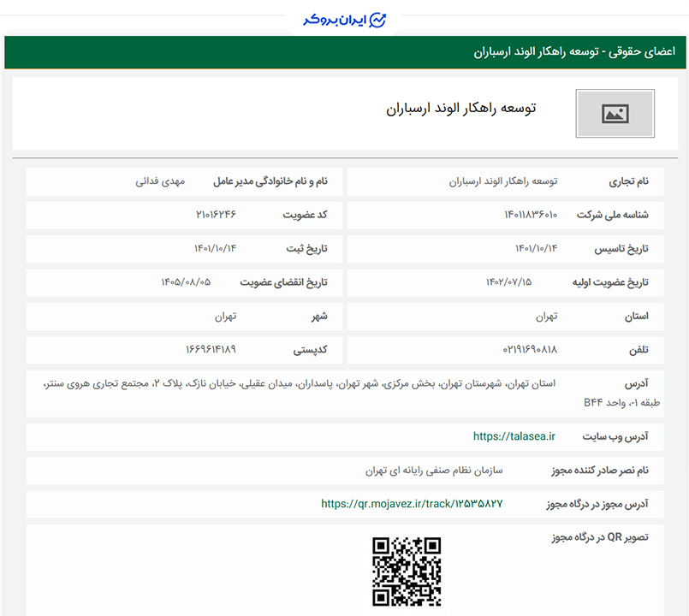Click the label آدرس مجوز در درگاه مجوز
The height and width of the screenshot is (616, 689).
(597, 504)
